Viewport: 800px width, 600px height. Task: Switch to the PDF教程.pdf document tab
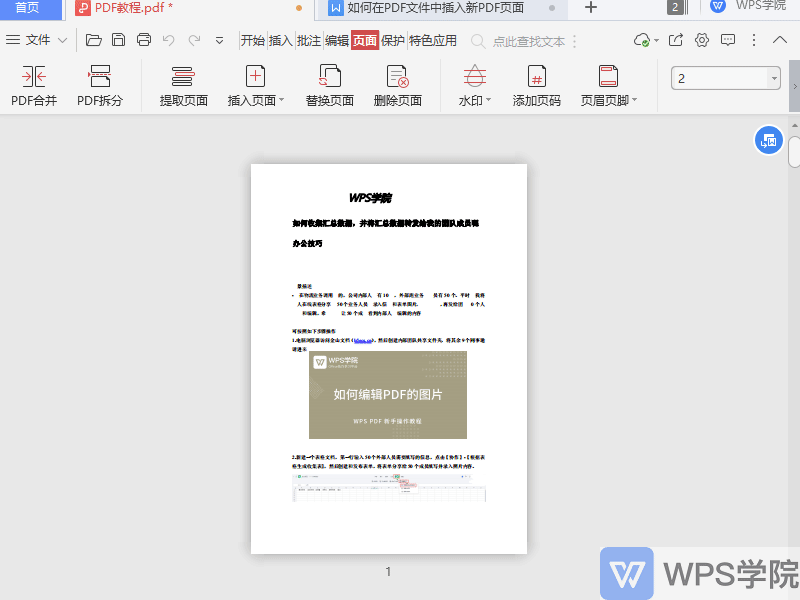tap(189, 8)
